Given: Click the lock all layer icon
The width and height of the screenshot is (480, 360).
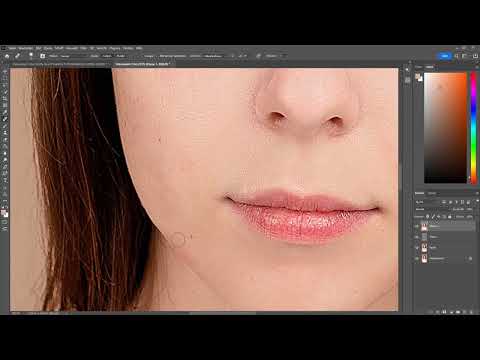Looking at the screenshot, I should coord(449,217).
